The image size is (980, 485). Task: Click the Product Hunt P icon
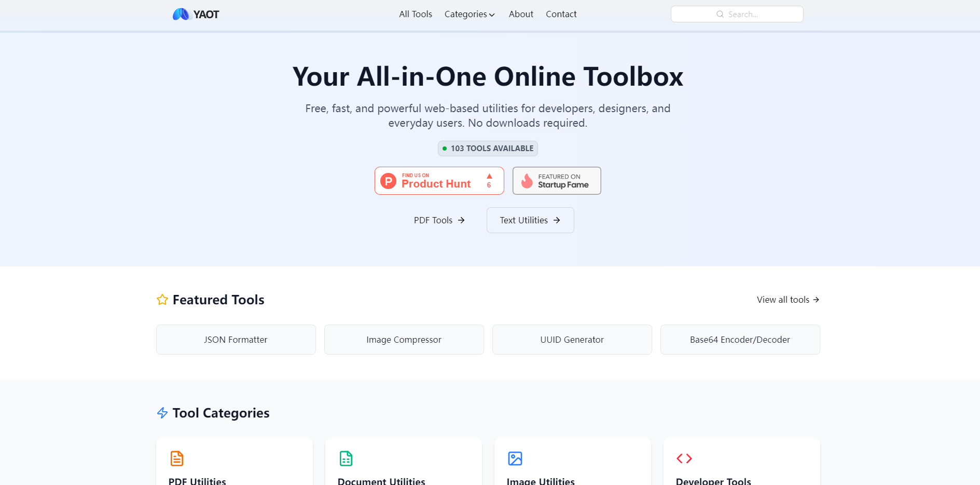click(x=388, y=181)
